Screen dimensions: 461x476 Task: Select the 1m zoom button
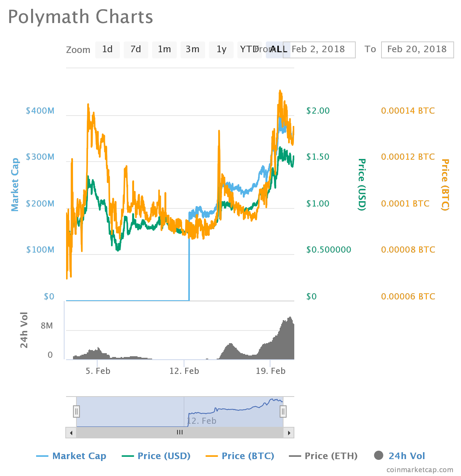164,50
